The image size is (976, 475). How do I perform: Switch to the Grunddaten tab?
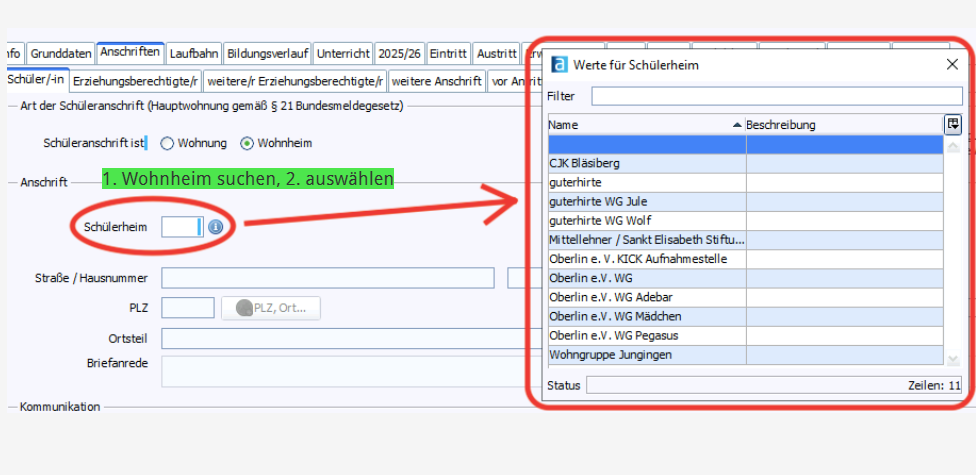coord(61,53)
